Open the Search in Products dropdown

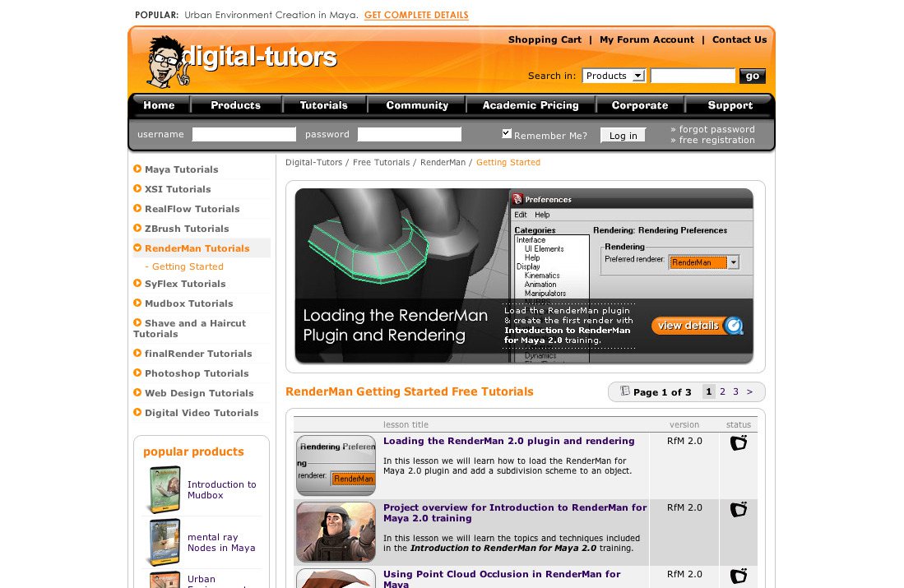tap(614, 76)
